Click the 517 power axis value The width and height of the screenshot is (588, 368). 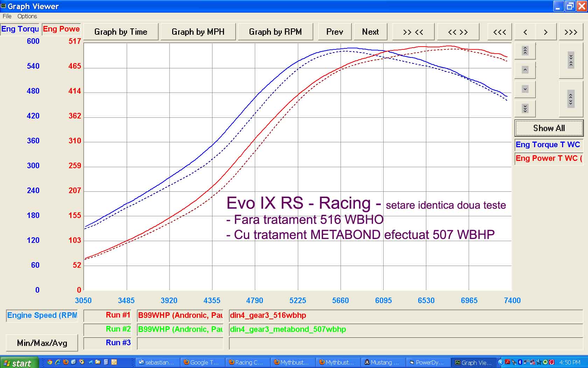pos(75,41)
